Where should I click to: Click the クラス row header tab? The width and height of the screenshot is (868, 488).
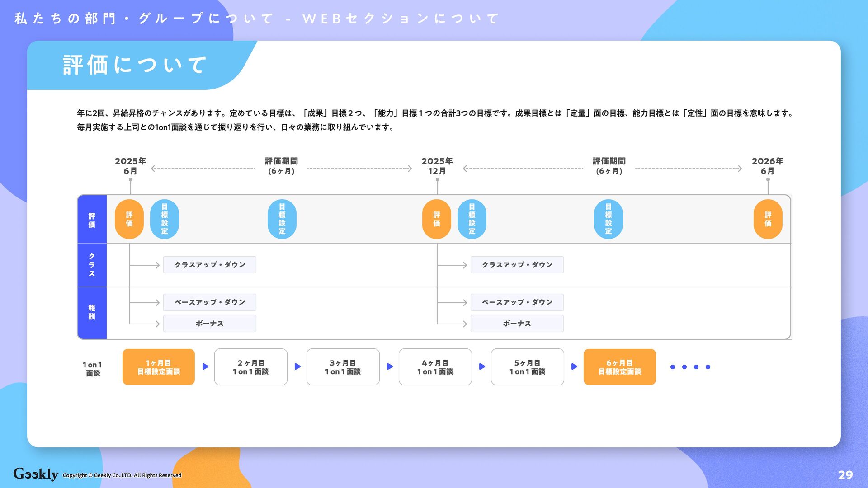click(x=92, y=265)
